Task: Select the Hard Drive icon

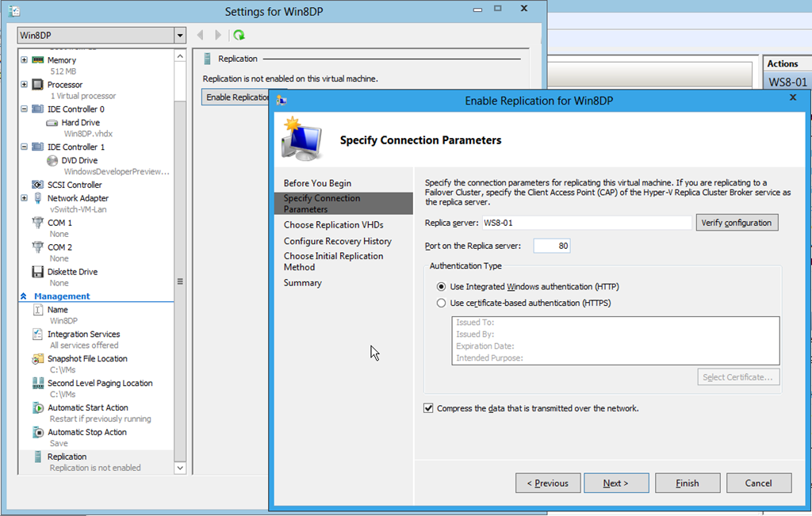Action: coord(52,123)
